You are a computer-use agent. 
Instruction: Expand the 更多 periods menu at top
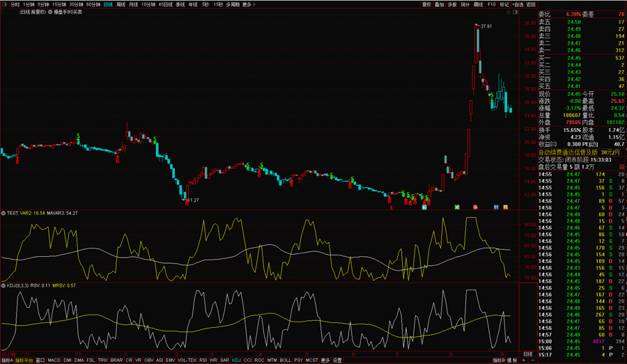pyautogui.click(x=248, y=4)
